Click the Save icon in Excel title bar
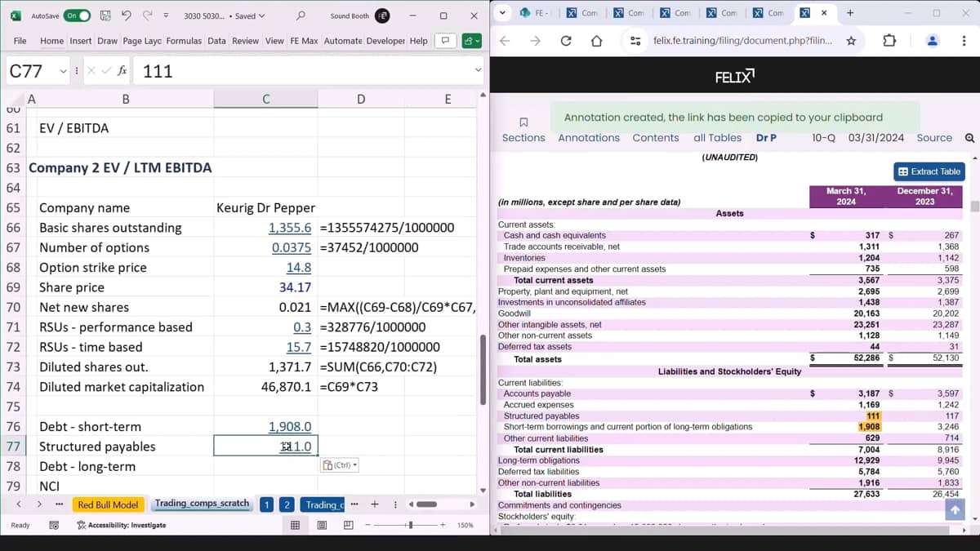Screen dimensions: 980x551 105,16
